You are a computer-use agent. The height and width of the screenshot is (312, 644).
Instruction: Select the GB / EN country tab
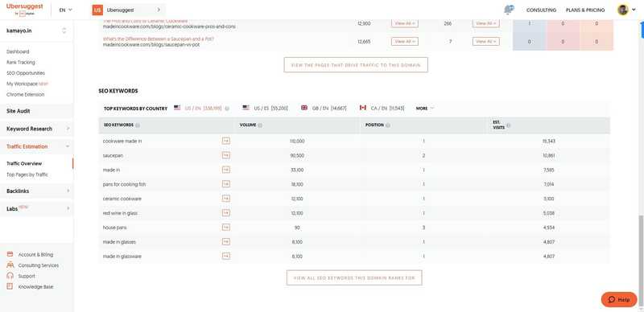click(x=324, y=108)
